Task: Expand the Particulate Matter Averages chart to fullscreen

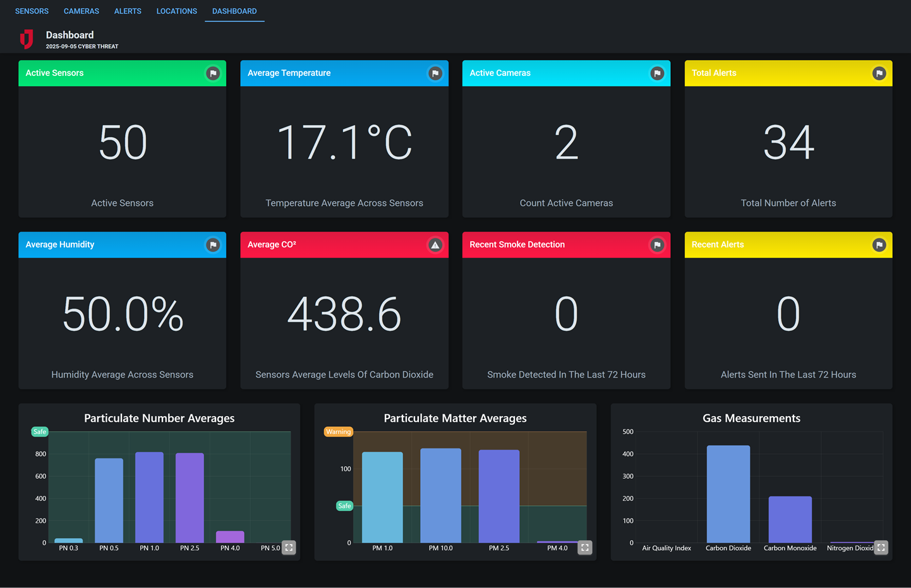Action: (584, 548)
